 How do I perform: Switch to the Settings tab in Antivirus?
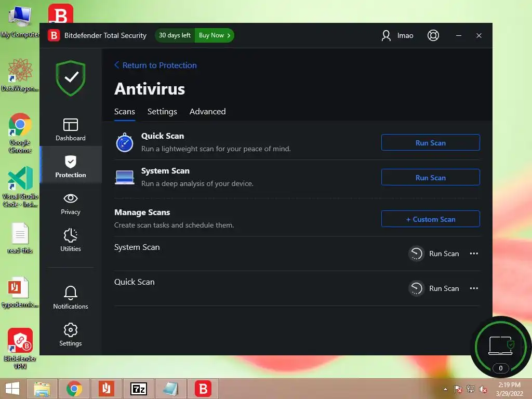point(162,112)
